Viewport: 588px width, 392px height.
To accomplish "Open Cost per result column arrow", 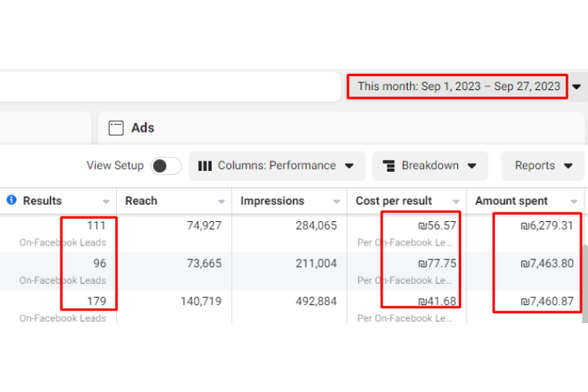I will [x=456, y=201].
